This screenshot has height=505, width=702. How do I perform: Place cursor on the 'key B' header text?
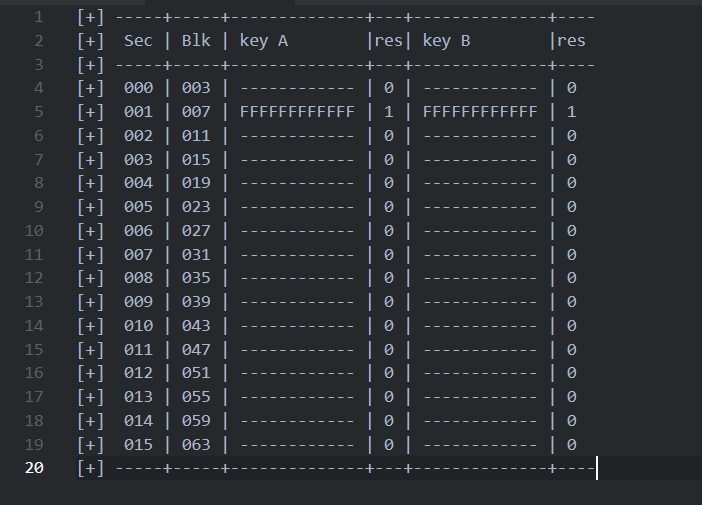click(x=446, y=41)
